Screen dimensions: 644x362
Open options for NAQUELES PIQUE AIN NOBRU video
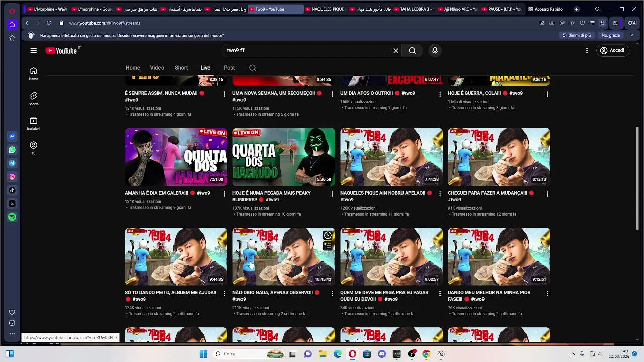point(440,194)
